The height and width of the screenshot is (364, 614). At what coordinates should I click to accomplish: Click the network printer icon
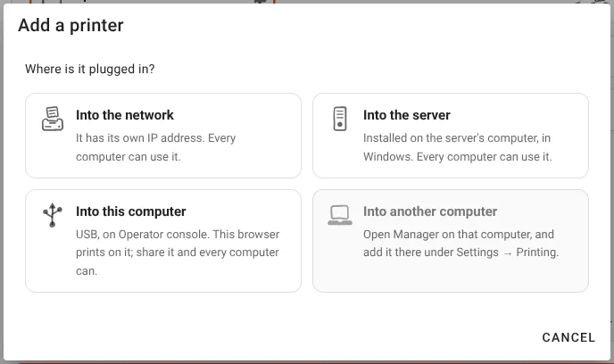(x=53, y=119)
